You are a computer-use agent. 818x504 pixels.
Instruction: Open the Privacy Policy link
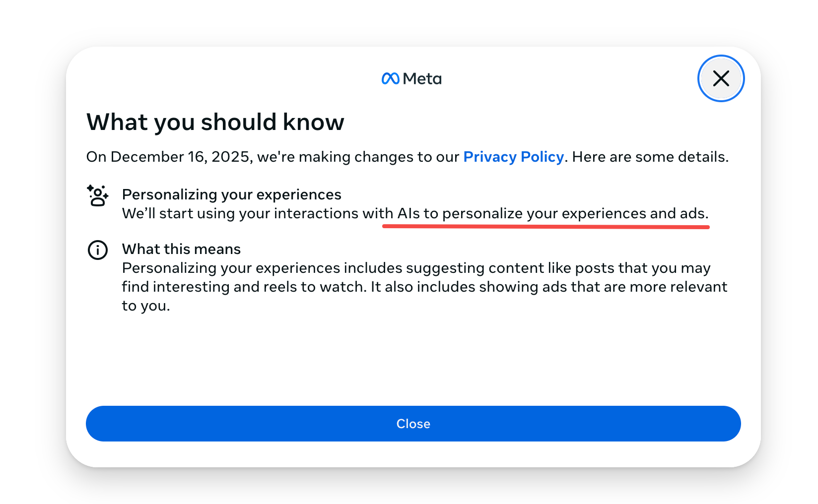513,157
